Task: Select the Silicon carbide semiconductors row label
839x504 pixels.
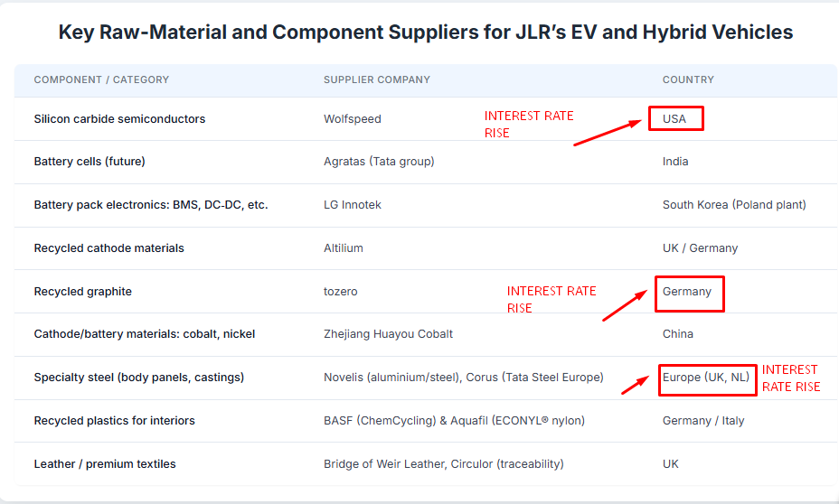Action: coord(119,118)
